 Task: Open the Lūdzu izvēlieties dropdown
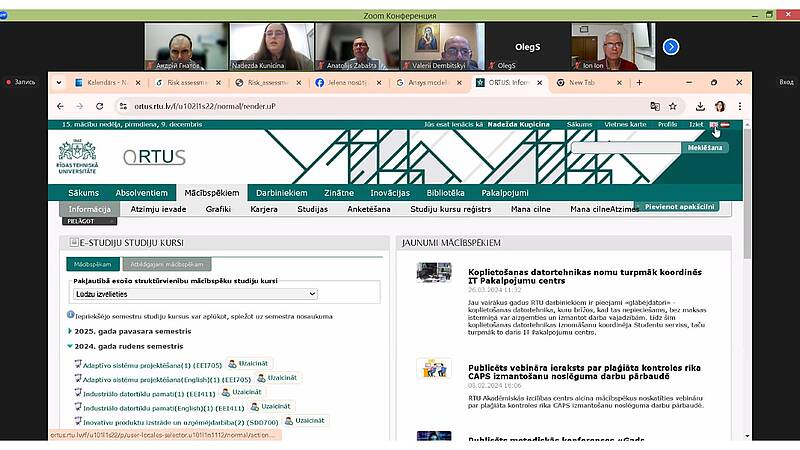[195, 294]
